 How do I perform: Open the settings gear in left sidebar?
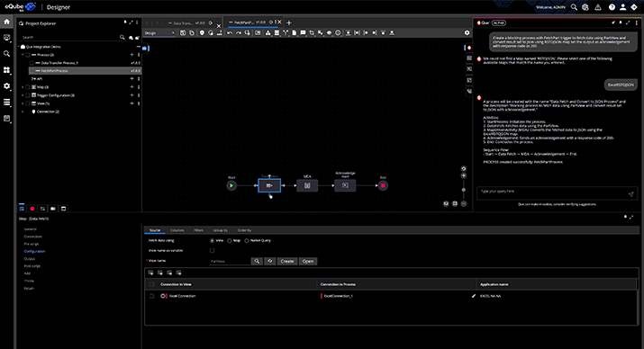(6, 86)
